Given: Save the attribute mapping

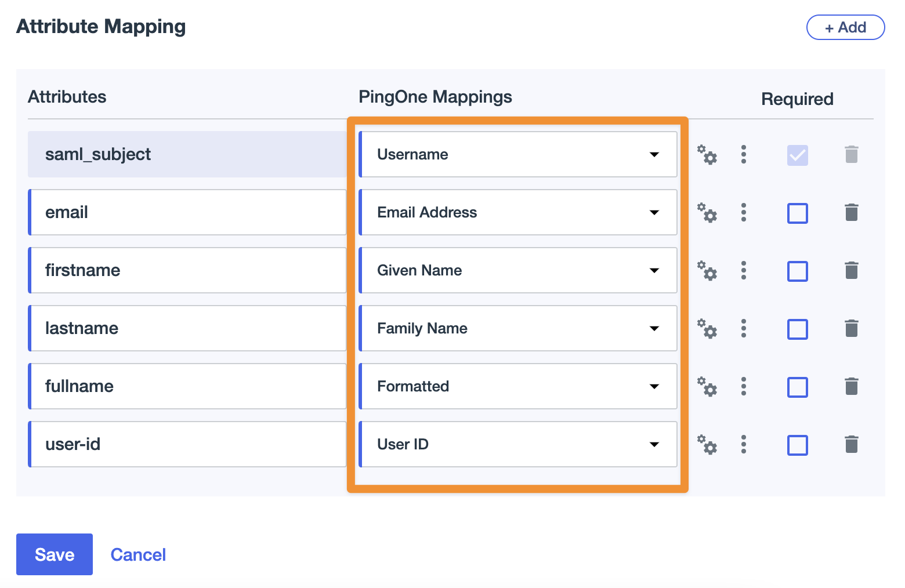Looking at the screenshot, I should pyautogui.click(x=55, y=554).
